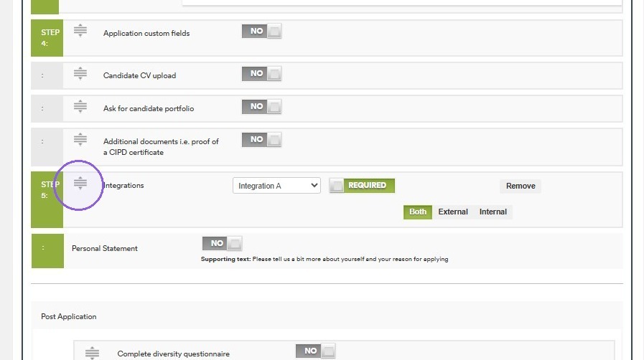Enable Complete diversity questionnaire toggle
The width and height of the screenshot is (644, 360).
coord(315,351)
